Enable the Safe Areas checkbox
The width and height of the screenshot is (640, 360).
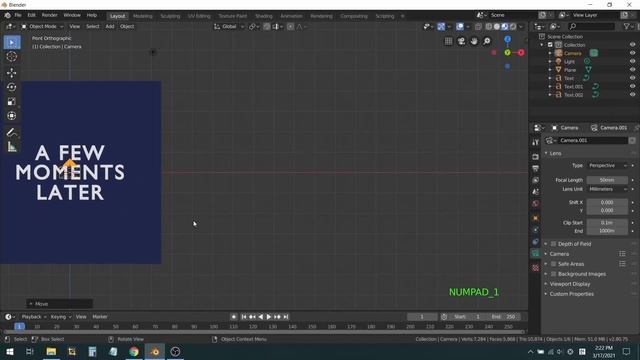pos(553,264)
